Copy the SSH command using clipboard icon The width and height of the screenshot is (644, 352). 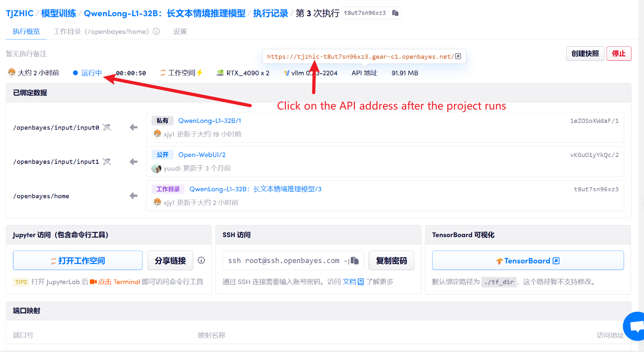(355, 261)
